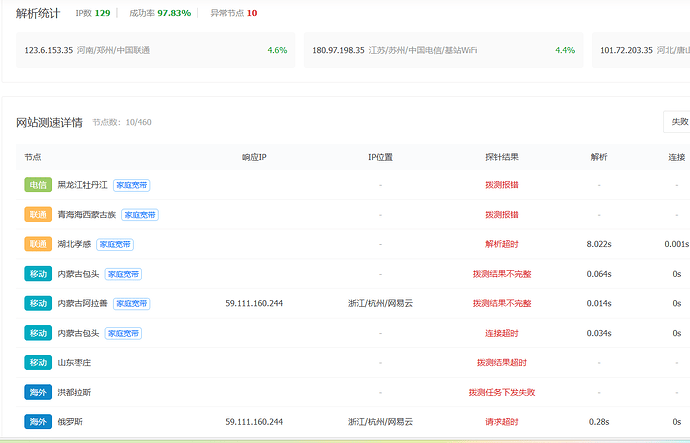Click 解析超时 result for 湖北孝感
The image size is (690, 443).
click(502, 244)
